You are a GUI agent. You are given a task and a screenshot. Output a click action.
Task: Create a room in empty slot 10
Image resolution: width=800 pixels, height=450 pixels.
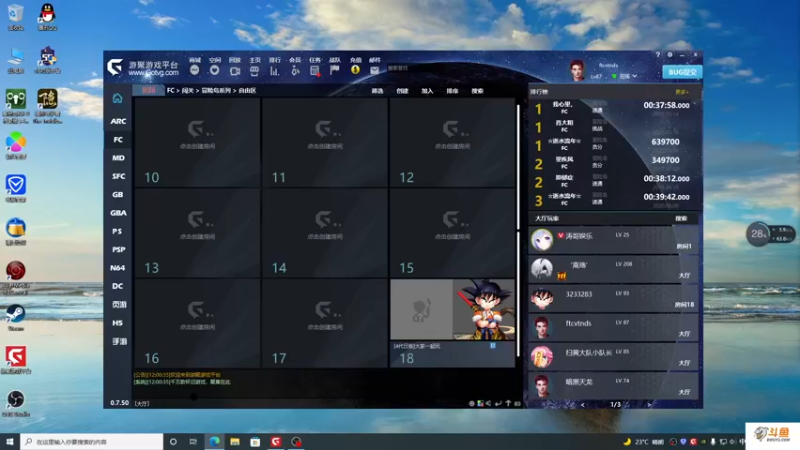click(x=197, y=142)
